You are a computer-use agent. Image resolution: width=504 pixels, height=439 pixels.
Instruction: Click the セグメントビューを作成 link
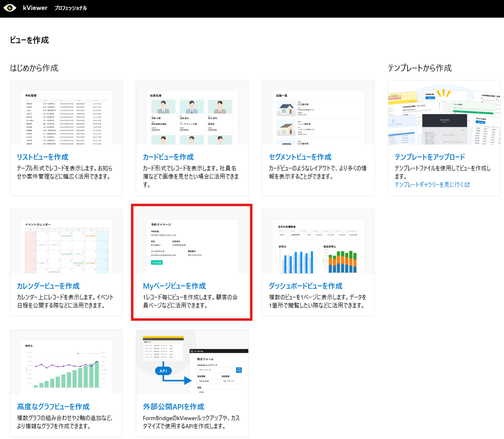[x=300, y=157]
